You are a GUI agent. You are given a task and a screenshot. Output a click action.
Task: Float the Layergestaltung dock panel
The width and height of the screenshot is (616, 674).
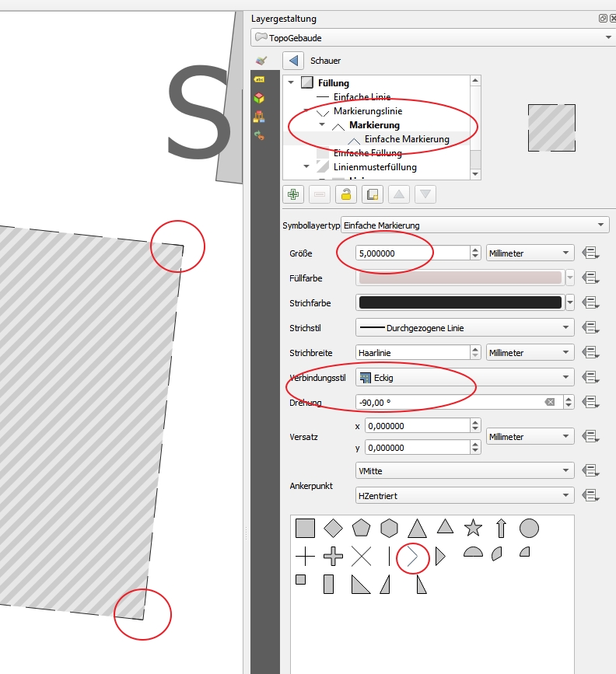[603, 18]
